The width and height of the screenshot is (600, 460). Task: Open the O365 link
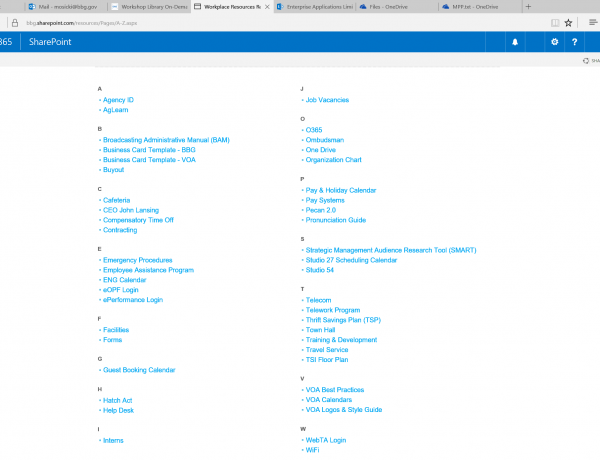(314, 130)
